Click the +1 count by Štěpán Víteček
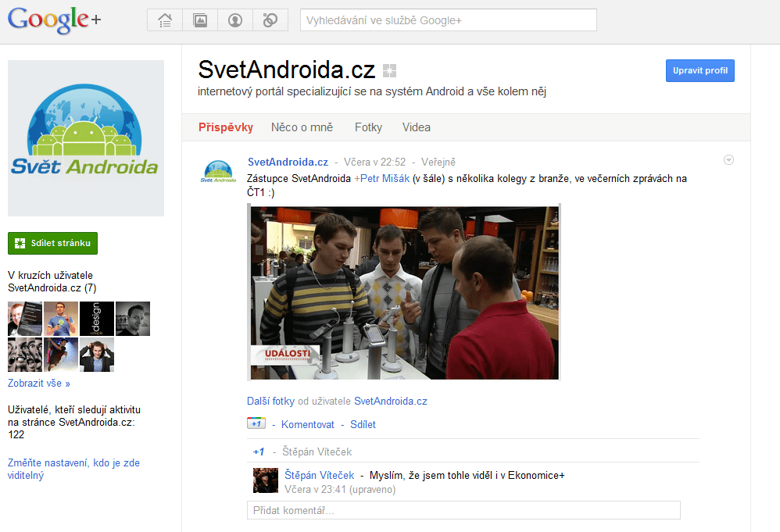 259,452
